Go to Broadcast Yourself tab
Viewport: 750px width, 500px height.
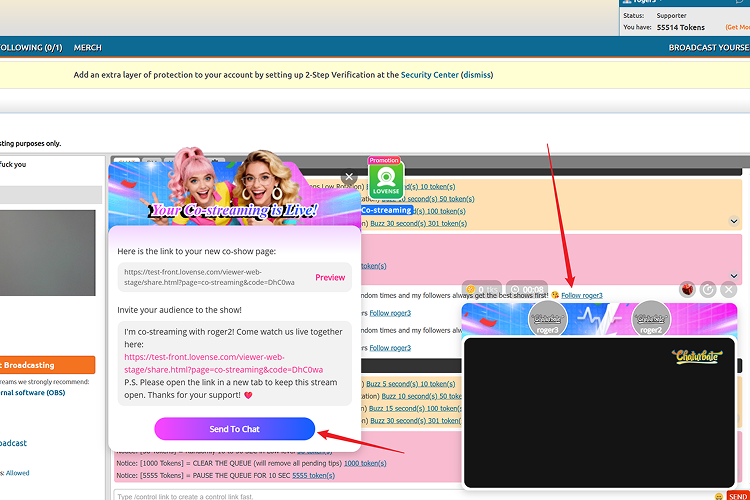pyautogui.click(x=708, y=47)
